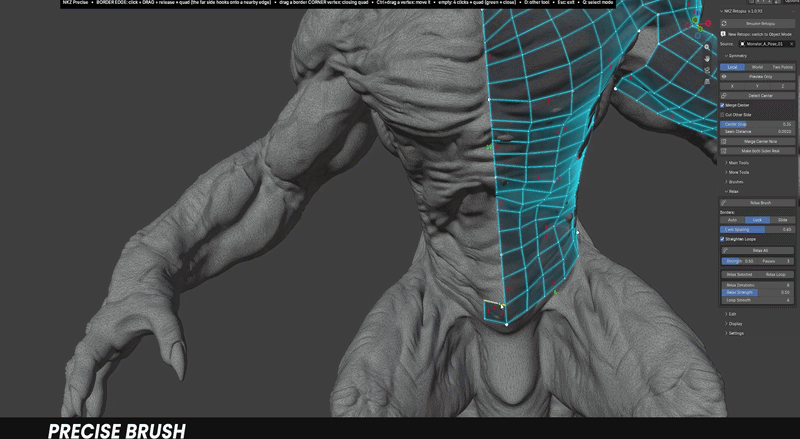
Task: Click the brush icon on Relax All
Action: [x=725, y=251]
